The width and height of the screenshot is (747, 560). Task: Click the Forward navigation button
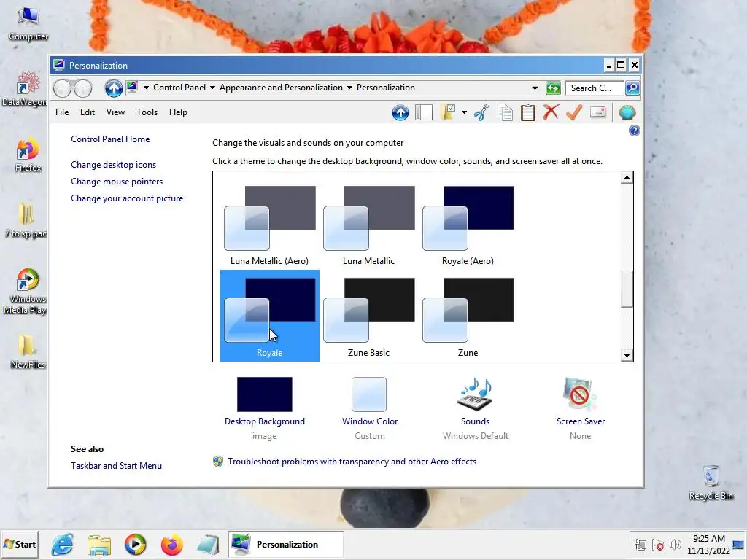pos(83,88)
